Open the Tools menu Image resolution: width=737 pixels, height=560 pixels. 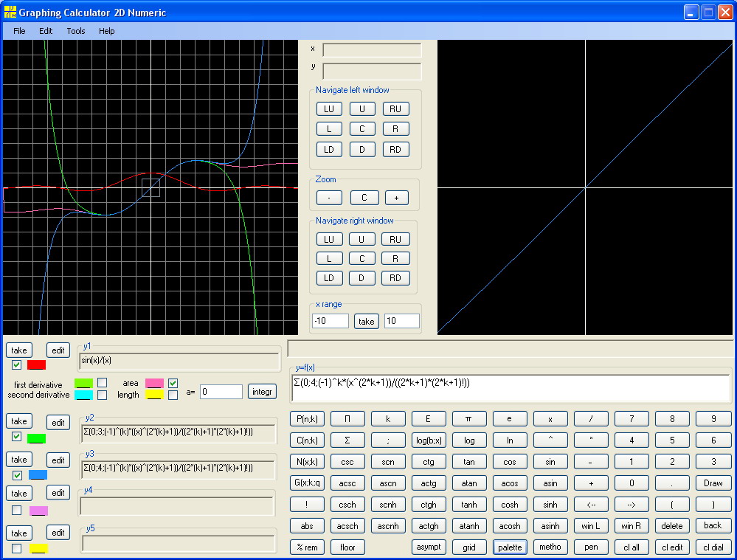[76, 31]
